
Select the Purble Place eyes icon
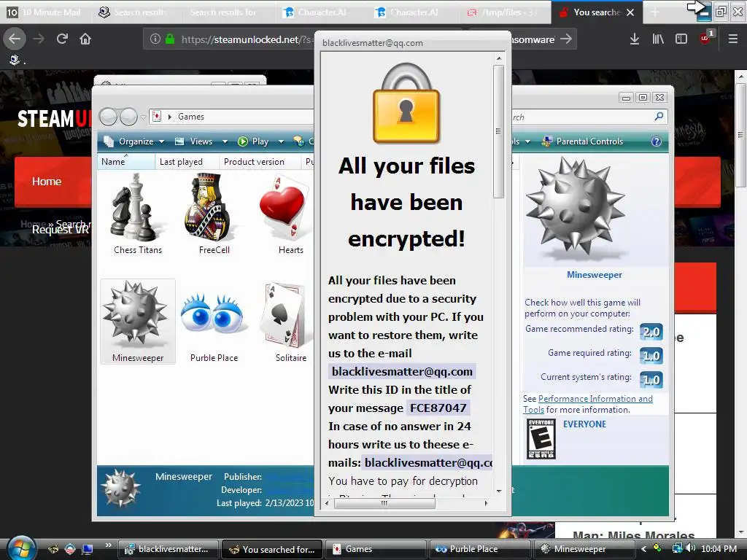click(x=214, y=322)
